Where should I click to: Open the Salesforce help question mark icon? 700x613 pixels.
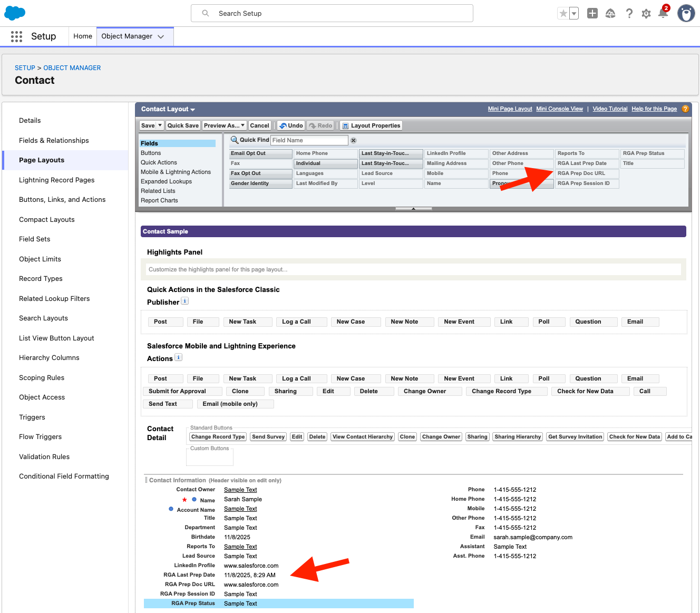[629, 13]
